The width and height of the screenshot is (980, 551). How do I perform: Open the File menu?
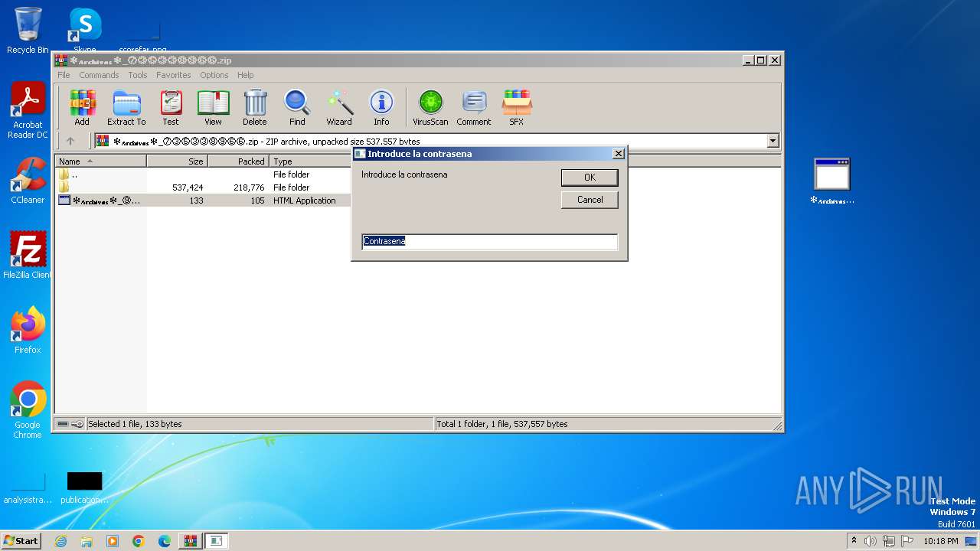pyautogui.click(x=64, y=75)
